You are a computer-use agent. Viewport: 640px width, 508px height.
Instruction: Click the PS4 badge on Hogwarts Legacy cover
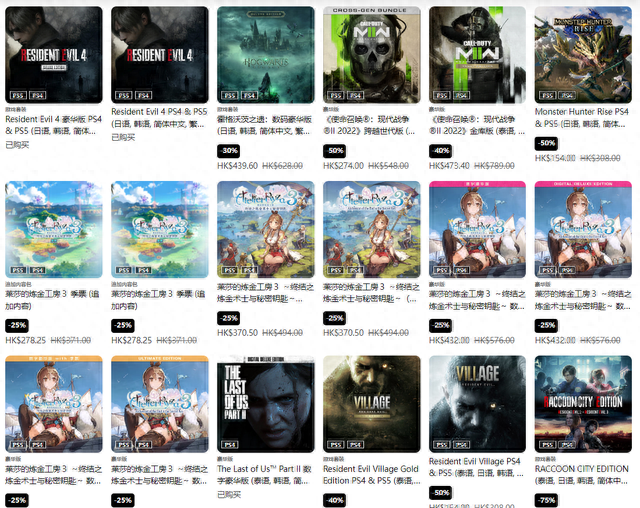[249, 95]
